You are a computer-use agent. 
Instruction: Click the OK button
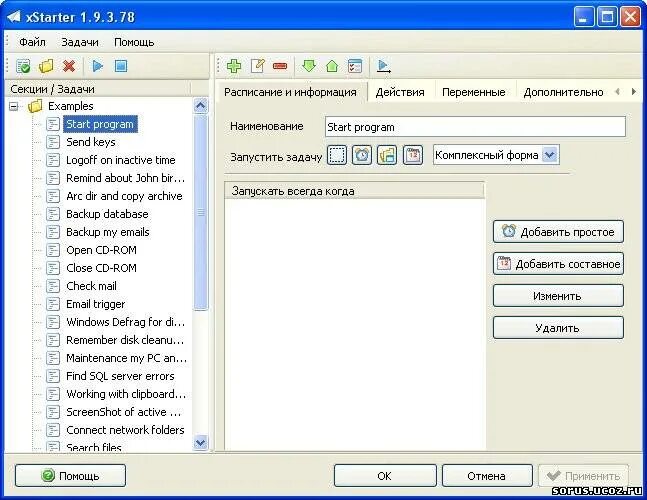coord(385,476)
